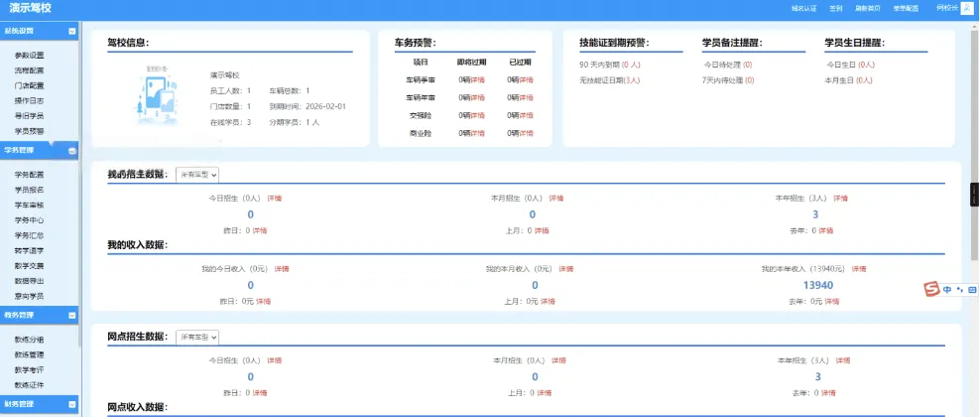Collapse the 系统设置 sidebar section
The height and width of the screenshot is (417, 980).
click(72, 31)
